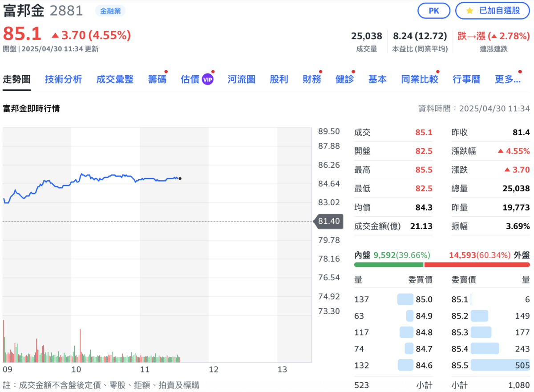The height and width of the screenshot is (392, 534).
Task: Open the 同業比較 comparison tool
Action: pyautogui.click(x=419, y=79)
